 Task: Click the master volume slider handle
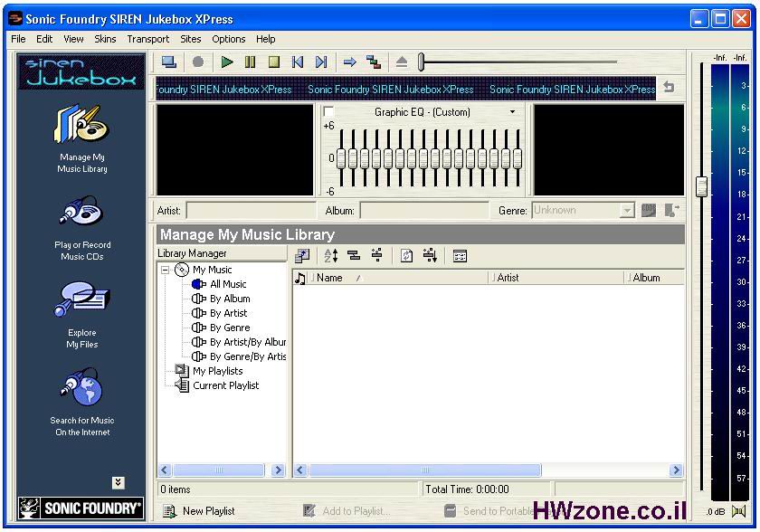(x=701, y=186)
